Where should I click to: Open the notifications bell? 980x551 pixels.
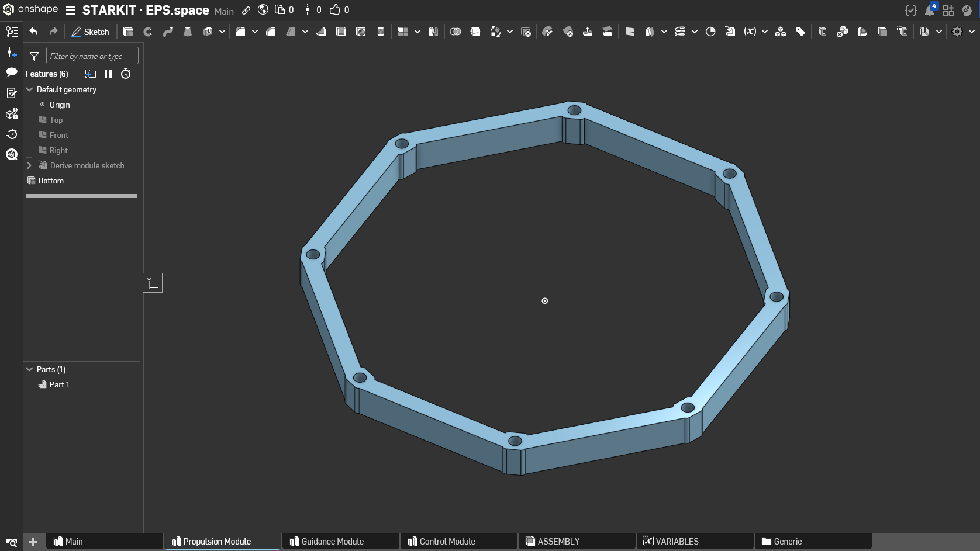(929, 11)
